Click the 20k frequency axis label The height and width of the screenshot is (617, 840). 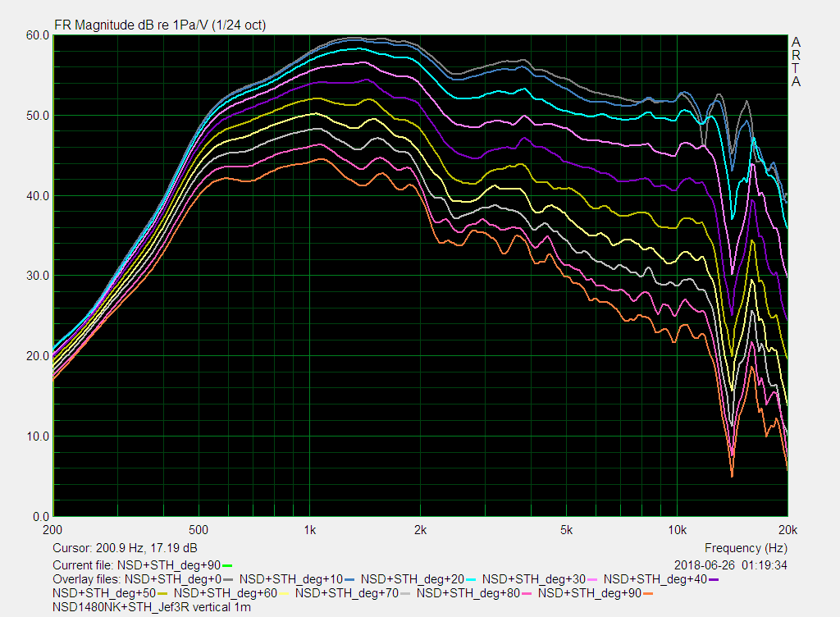[788, 530]
